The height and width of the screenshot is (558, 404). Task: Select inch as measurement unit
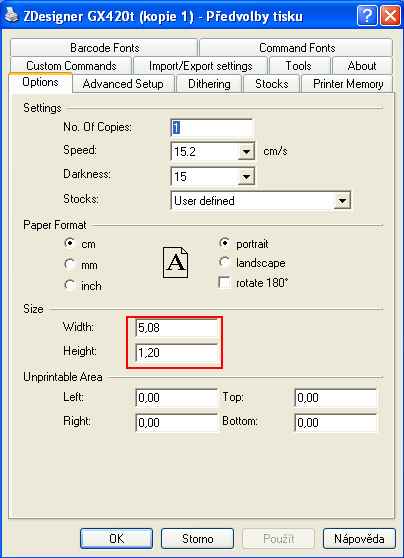[70, 285]
